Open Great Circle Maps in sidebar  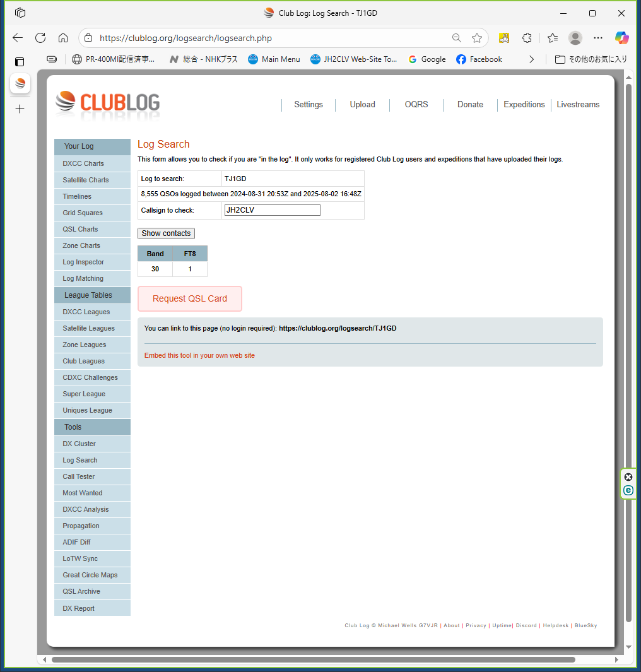tap(92, 575)
